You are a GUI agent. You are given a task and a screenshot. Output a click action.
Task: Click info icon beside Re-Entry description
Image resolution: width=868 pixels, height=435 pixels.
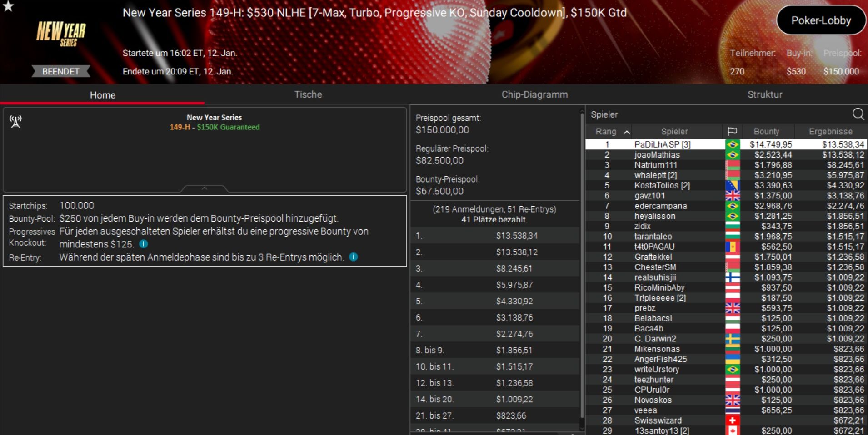353,257
